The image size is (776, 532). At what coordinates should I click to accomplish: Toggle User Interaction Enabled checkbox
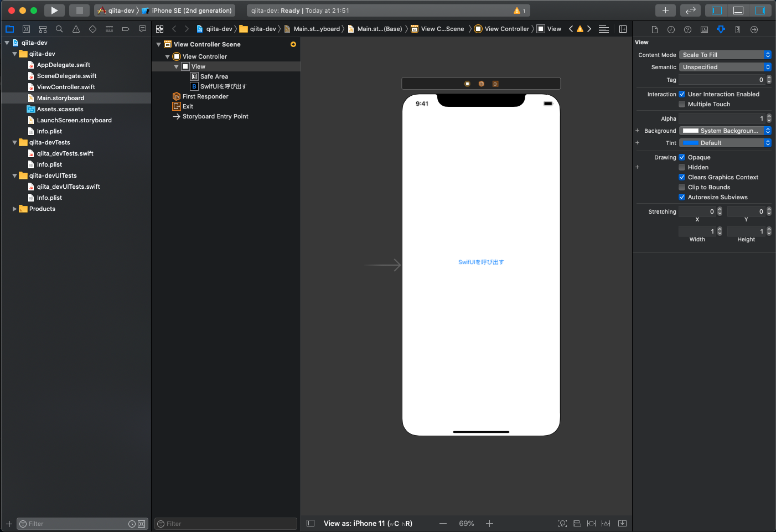tap(682, 94)
